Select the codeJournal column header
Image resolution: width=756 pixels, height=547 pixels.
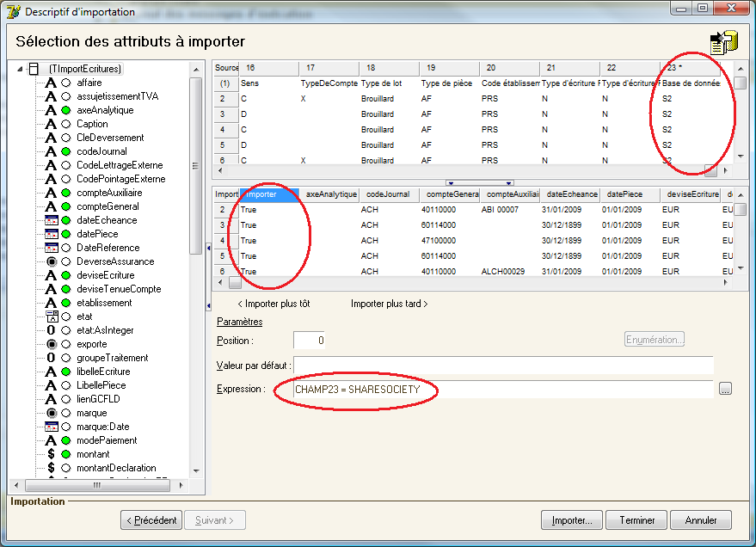(x=390, y=194)
